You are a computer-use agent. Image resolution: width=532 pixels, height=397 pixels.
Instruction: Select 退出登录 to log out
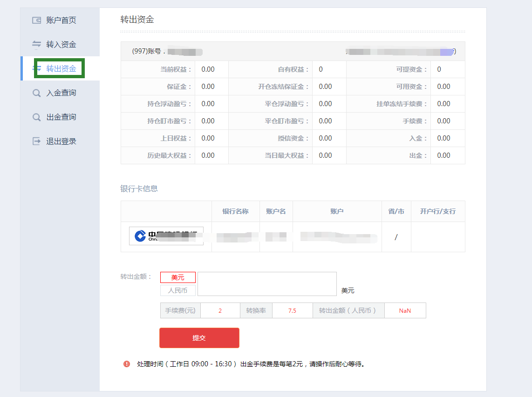61,141
